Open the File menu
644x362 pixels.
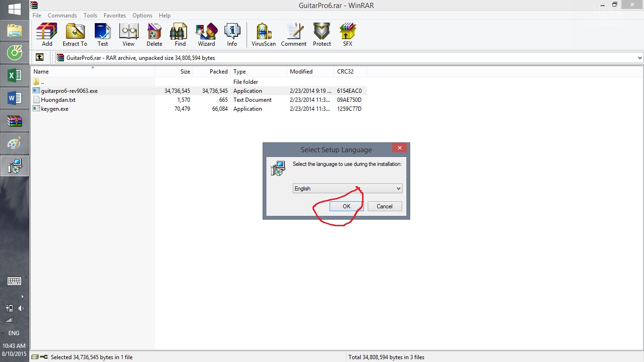point(37,16)
